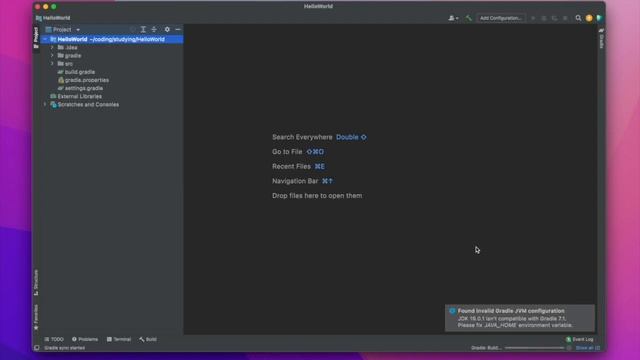Open Project panel gear options
The image size is (640, 360).
click(167, 29)
